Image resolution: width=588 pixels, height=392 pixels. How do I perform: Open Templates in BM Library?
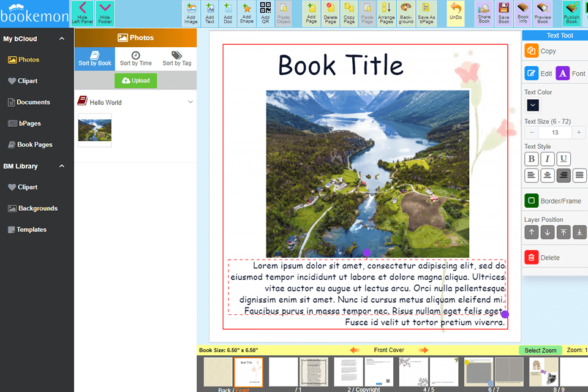(27, 229)
